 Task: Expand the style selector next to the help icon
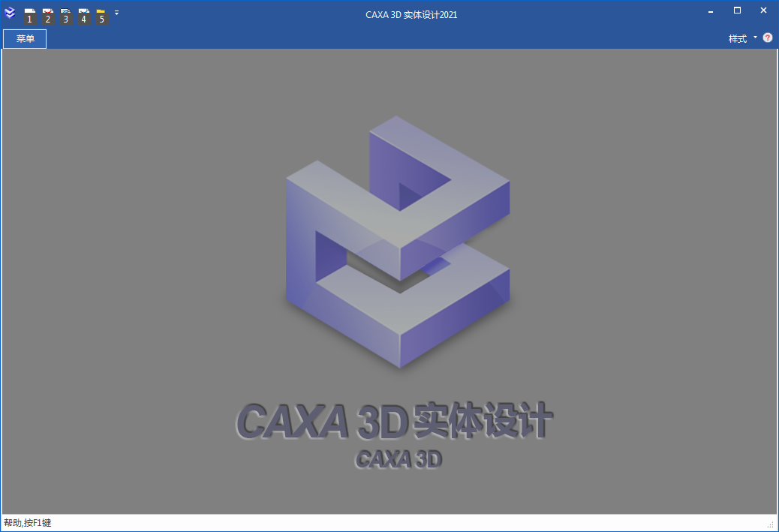click(x=755, y=38)
